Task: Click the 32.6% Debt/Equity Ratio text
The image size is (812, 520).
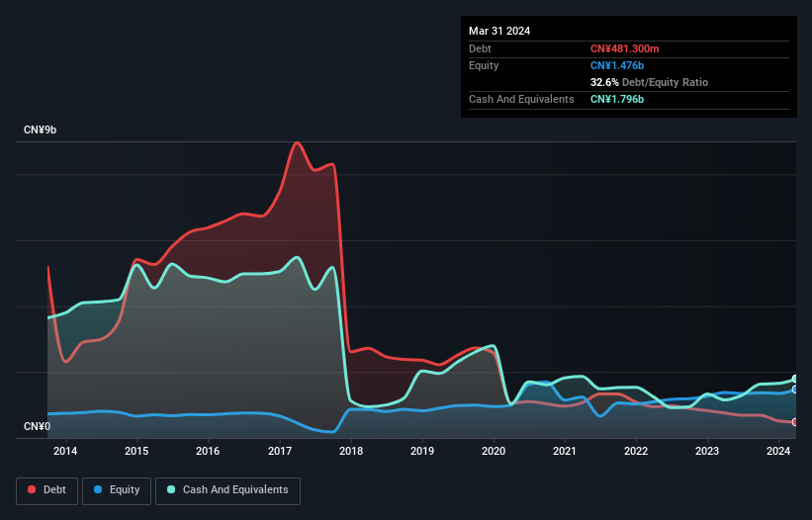Action: coord(650,82)
